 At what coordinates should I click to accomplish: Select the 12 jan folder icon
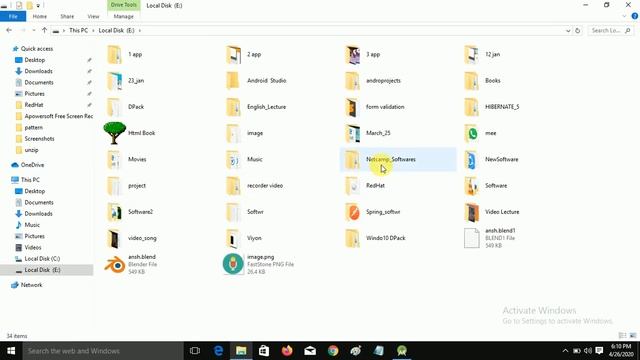pos(471,55)
